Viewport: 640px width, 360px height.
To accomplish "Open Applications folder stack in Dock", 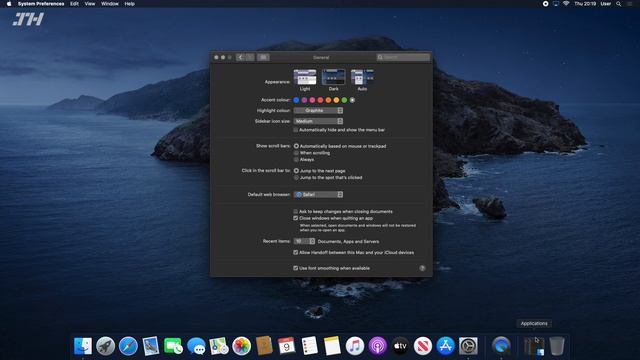I will [534, 346].
